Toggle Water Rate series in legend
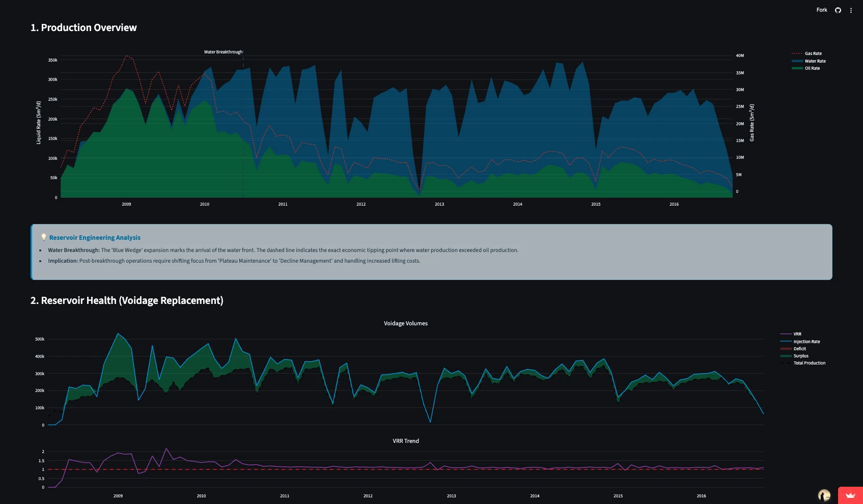The image size is (863, 504). point(809,61)
